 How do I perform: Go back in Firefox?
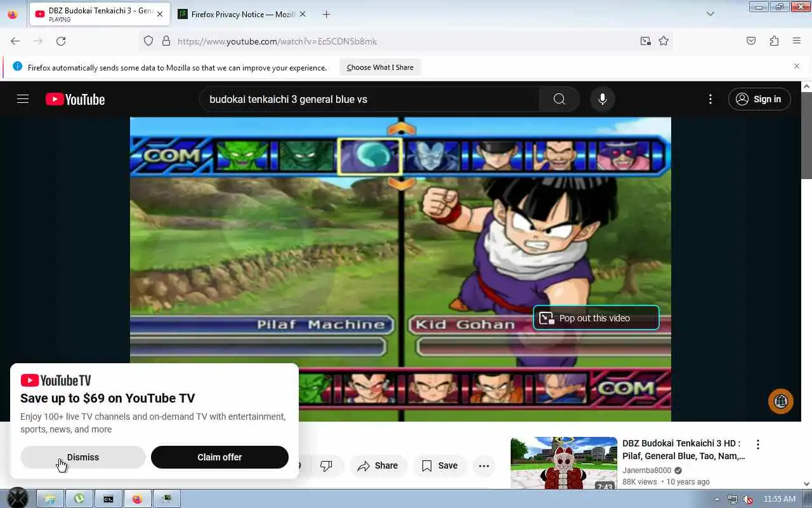tap(15, 41)
